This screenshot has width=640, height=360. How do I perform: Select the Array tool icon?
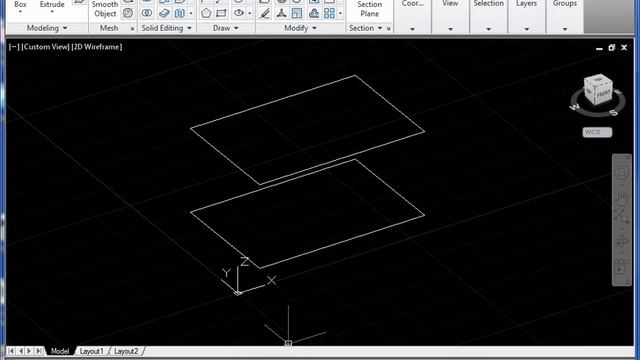[329, 13]
